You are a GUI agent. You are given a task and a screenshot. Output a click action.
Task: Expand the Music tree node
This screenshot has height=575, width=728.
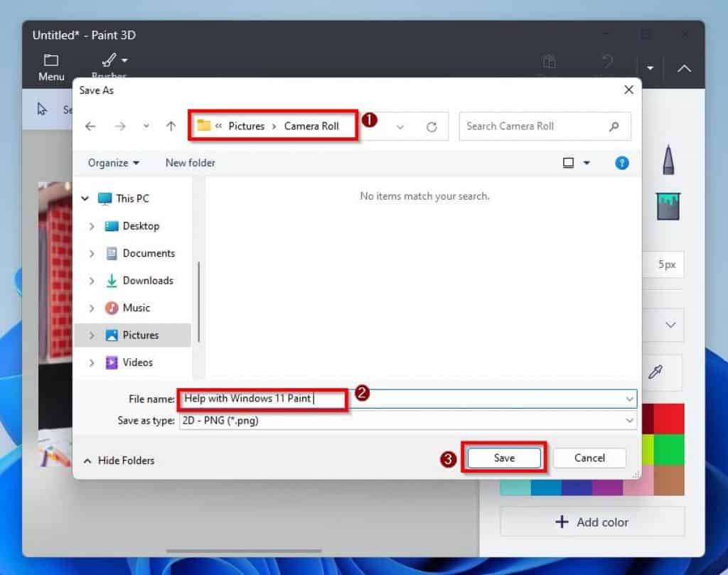click(x=92, y=308)
